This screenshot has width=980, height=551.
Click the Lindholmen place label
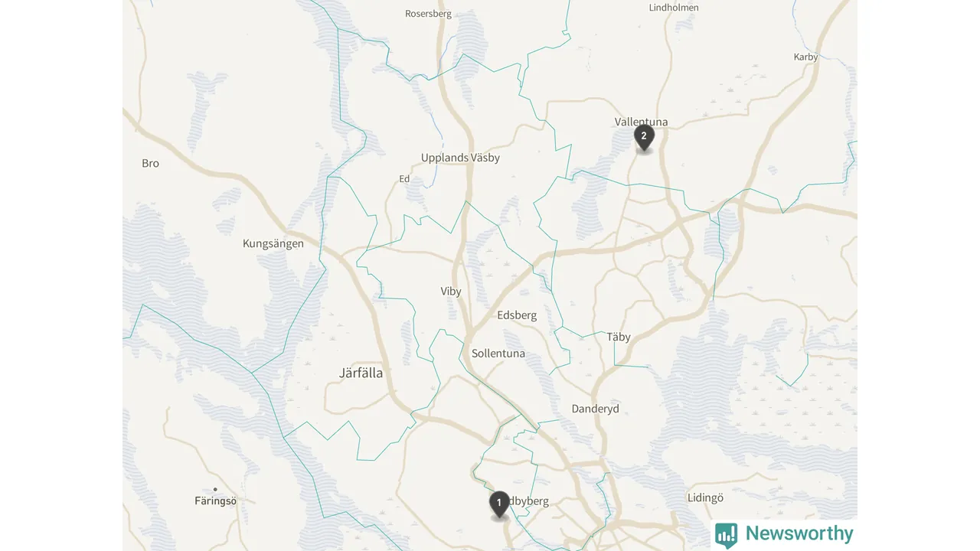click(x=674, y=8)
